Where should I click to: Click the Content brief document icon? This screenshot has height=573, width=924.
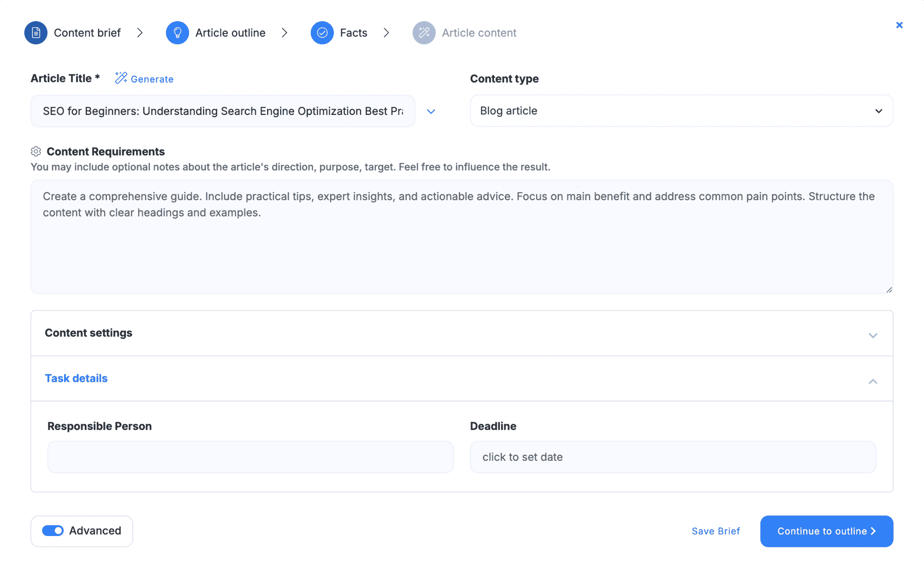pyautogui.click(x=35, y=32)
